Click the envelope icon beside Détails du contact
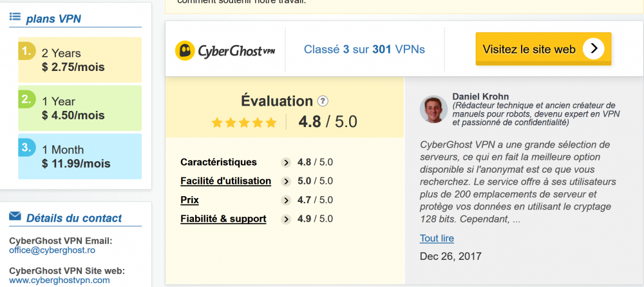 tap(15, 217)
